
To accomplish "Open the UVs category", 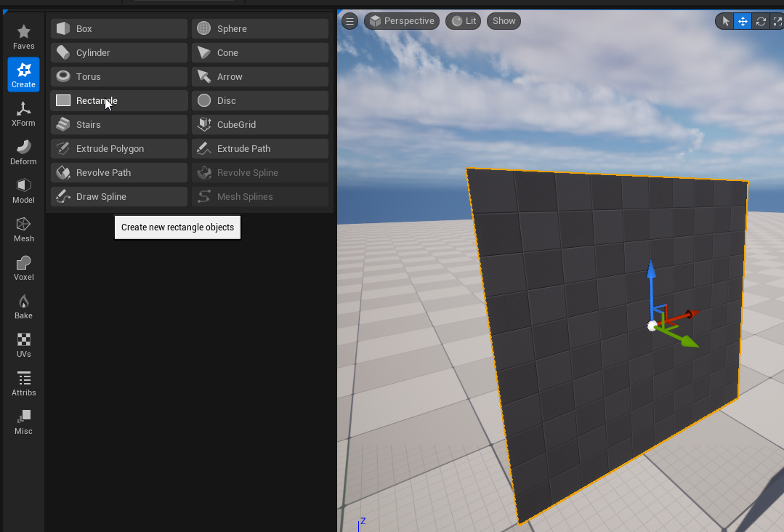I will tap(23, 344).
